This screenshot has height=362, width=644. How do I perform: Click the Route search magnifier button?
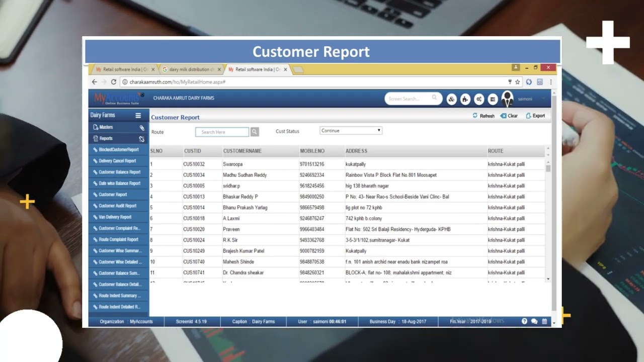pyautogui.click(x=255, y=132)
